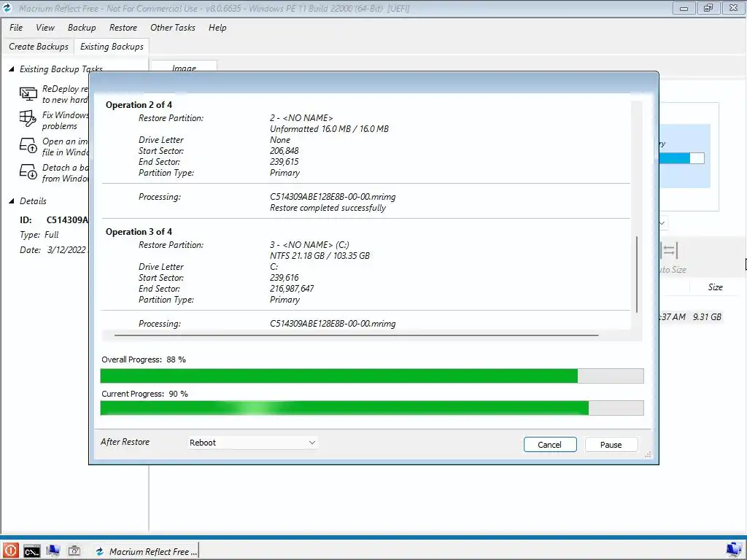Collapse Existing Backup Tasks section
This screenshot has height=560, width=747.
(x=12, y=69)
